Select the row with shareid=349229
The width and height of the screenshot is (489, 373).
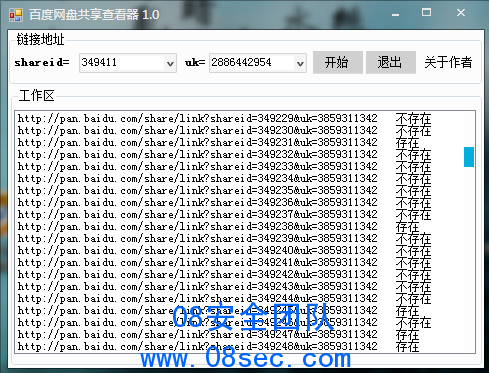(224, 119)
